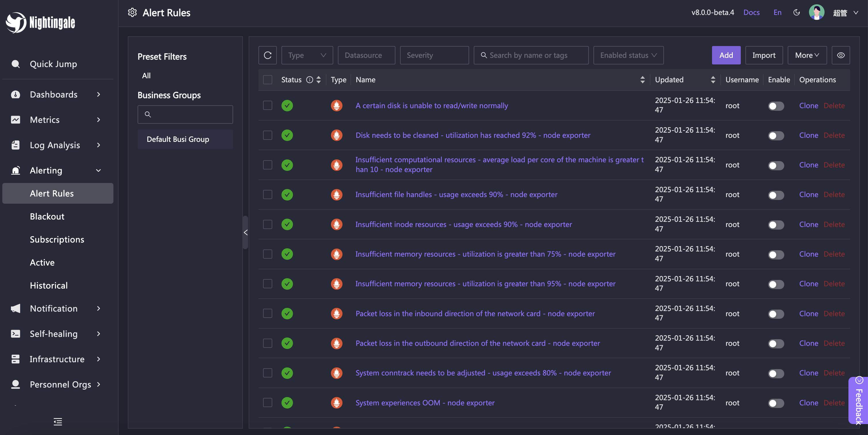
Task: Check the box for Disk needs to be cleaned
Action: [268, 135]
